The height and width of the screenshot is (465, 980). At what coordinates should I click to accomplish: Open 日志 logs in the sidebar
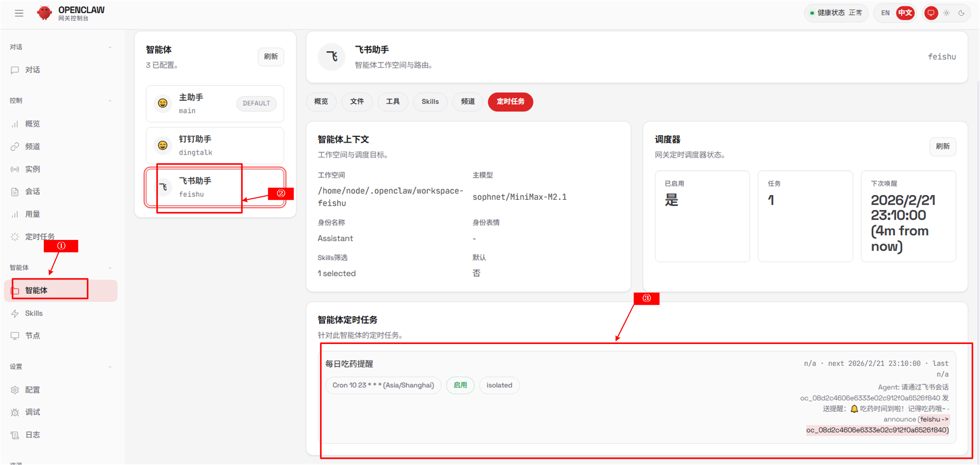pos(61,435)
